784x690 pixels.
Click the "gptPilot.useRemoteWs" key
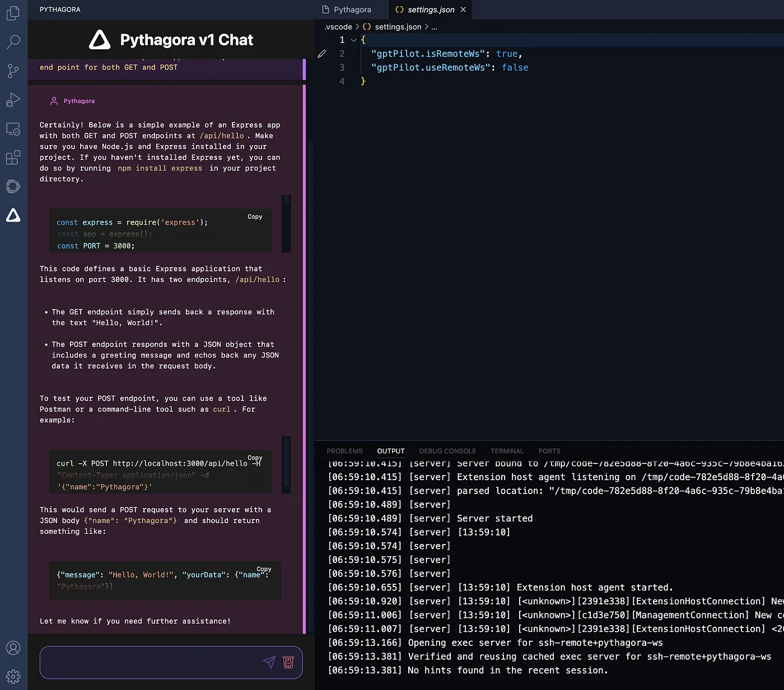coord(431,68)
